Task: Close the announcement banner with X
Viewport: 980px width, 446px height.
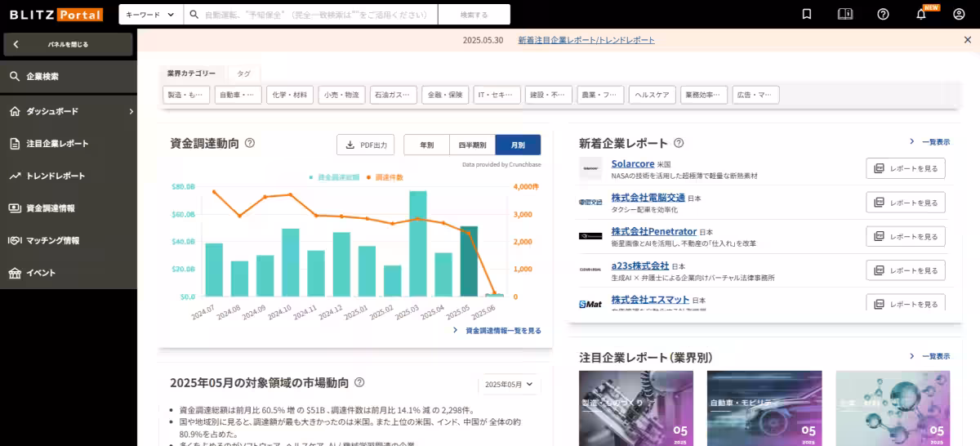Action: pos(968,40)
